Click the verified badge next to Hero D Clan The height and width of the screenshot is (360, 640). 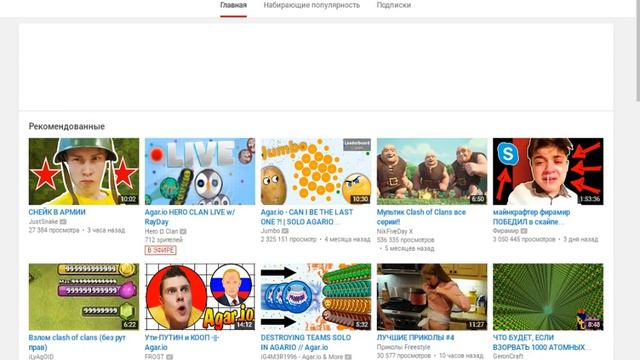(x=183, y=231)
